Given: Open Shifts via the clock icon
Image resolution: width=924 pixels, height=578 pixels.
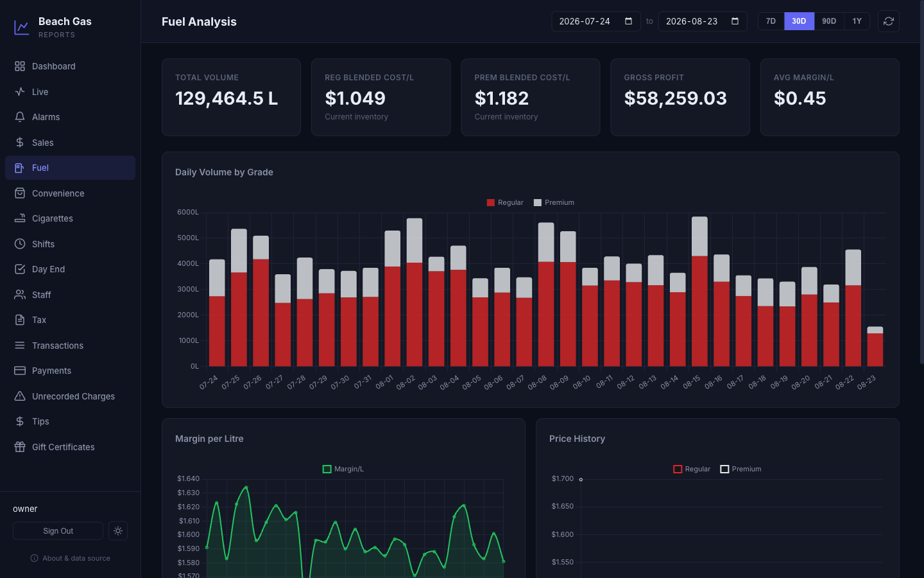Looking at the screenshot, I should [20, 244].
